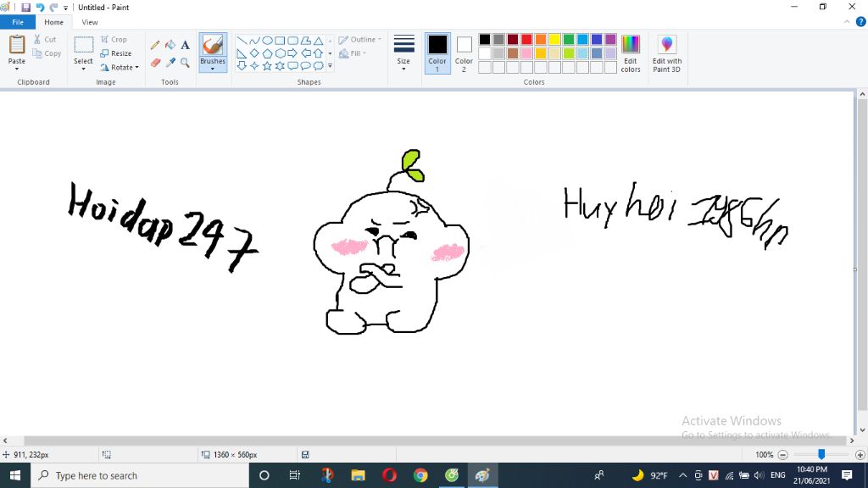Choose the Diamond shape
Screen dimensions: 868x488
click(254, 53)
